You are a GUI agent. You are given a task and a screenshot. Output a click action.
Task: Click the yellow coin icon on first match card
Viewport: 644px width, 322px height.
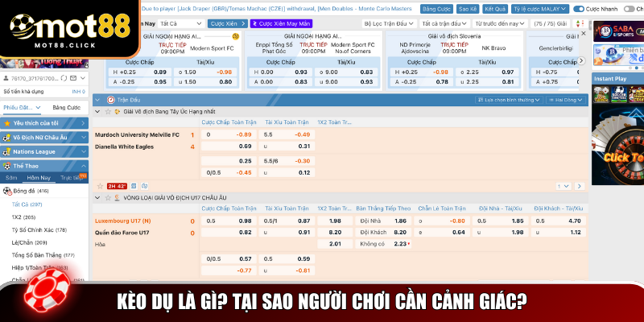tap(235, 36)
